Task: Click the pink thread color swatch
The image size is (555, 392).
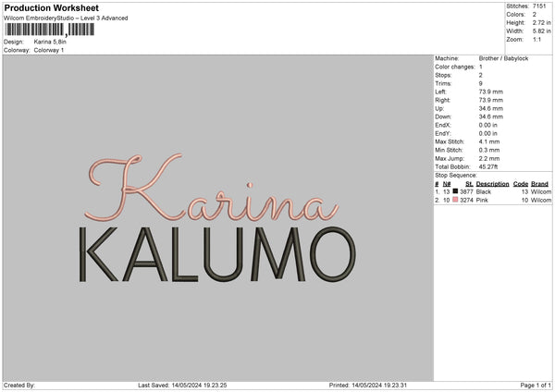Action: (455, 200)
